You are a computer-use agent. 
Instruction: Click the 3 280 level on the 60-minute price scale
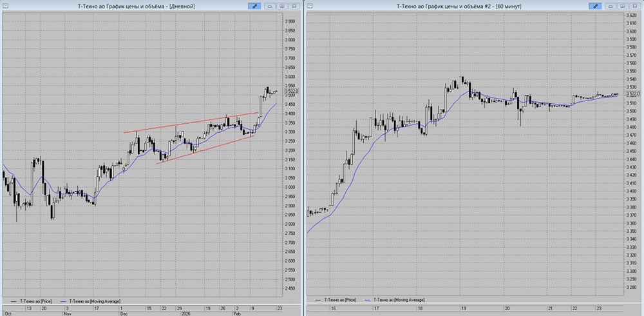631,287
